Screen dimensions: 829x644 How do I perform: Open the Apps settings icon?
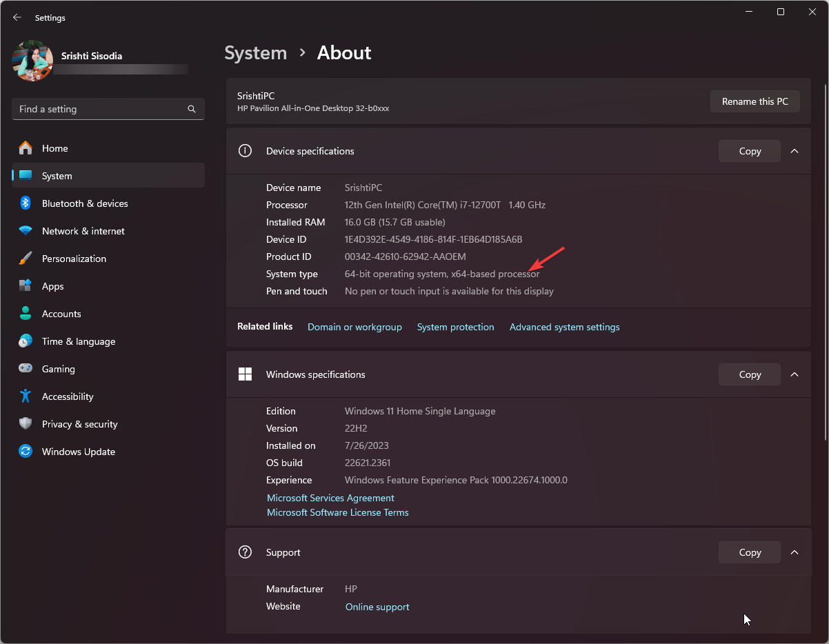tap(26, 286)
